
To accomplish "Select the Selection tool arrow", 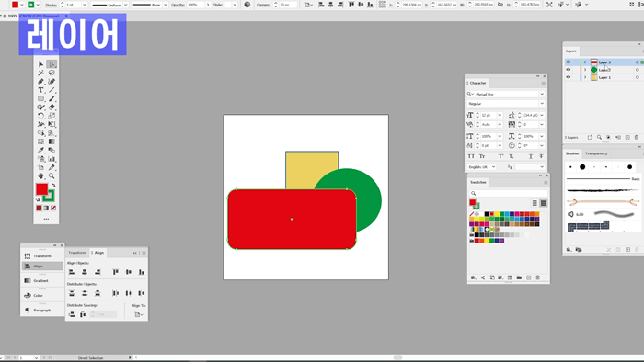I will (40, 64).
